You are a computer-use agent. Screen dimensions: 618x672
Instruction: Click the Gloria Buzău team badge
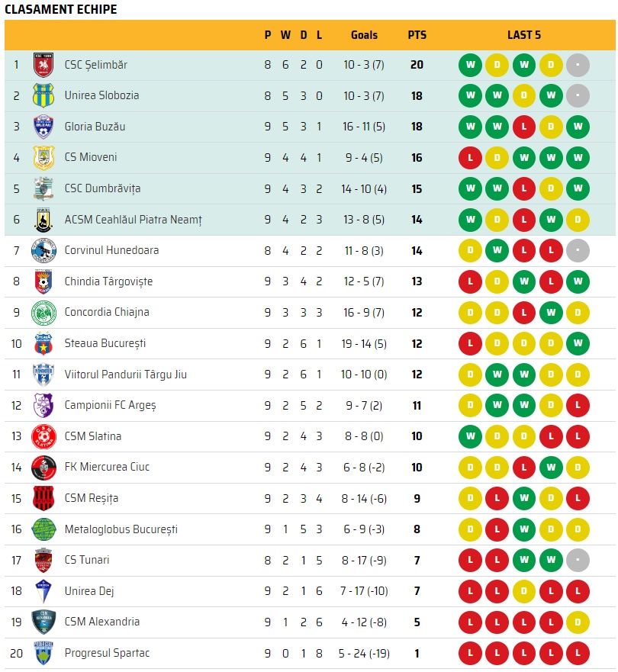[43, 127]
